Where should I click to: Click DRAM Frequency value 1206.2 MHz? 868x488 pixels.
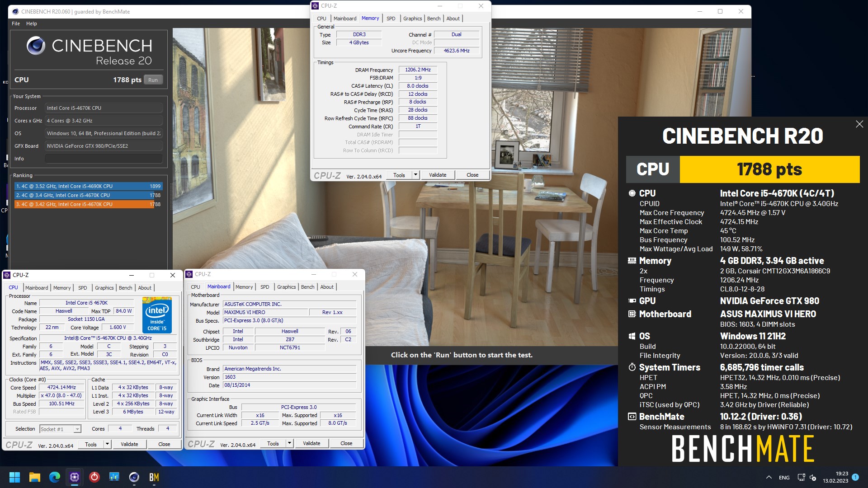point(418,70)
